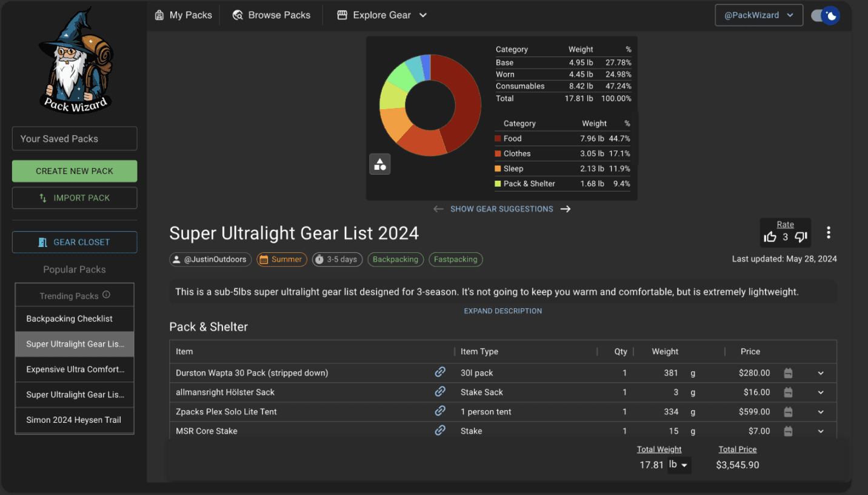
Task: Click the Fastpacking tag
Action: 456,260
